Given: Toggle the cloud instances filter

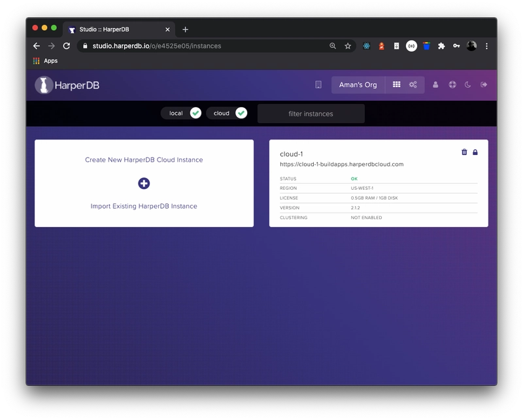Looking at the screenshot, I should click(227, 113).
